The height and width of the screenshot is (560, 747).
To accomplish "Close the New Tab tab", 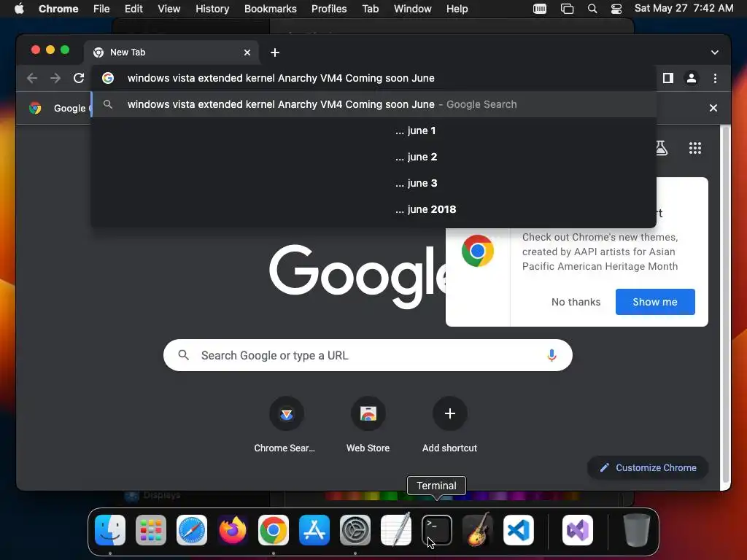I will click(x=247, y=52).
